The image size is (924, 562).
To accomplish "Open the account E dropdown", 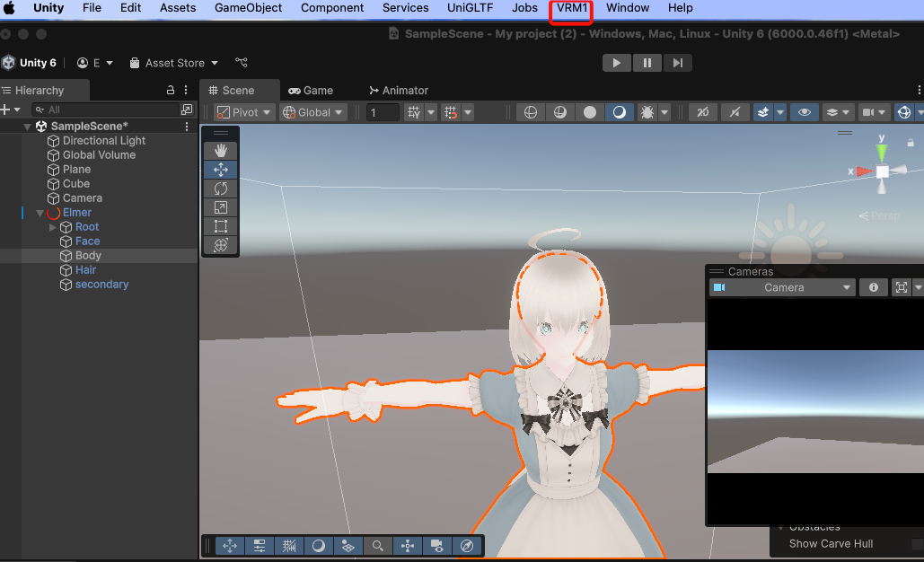I will pyautogui.click(x=95, y=63).
